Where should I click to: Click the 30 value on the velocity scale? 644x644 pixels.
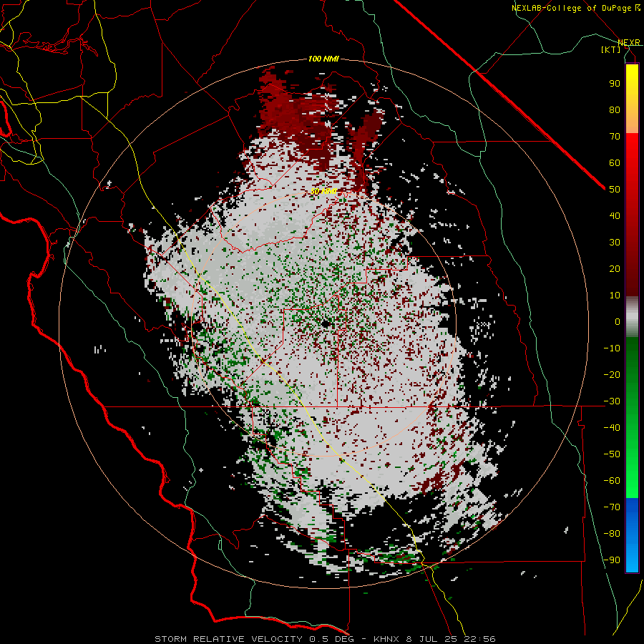click(x=615, y=243)
